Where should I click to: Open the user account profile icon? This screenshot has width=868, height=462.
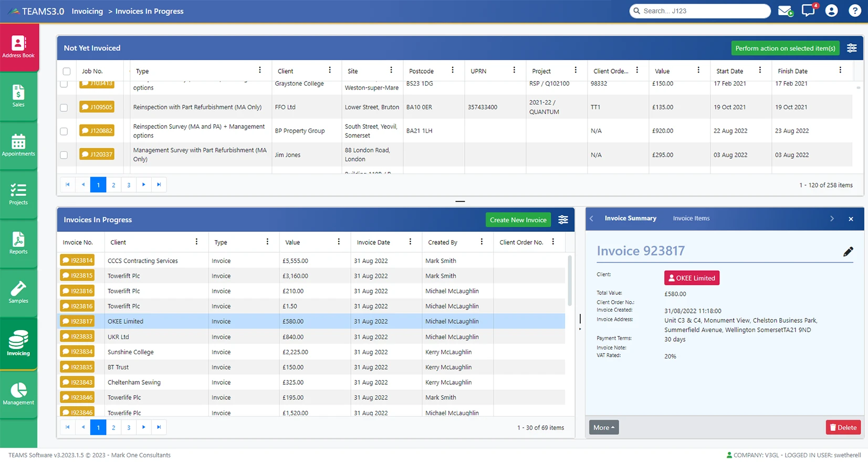click(x=832, y=11)
